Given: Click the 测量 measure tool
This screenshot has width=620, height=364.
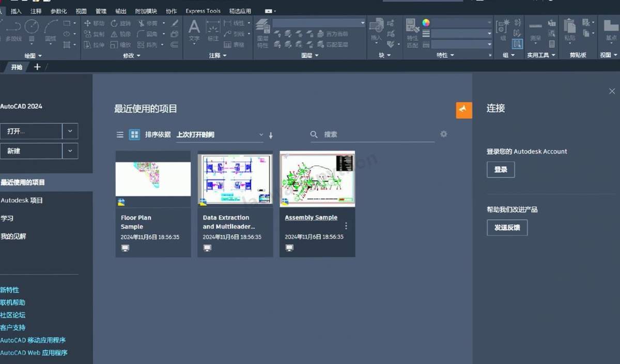Looking at the screenshot, I should 536,31.
